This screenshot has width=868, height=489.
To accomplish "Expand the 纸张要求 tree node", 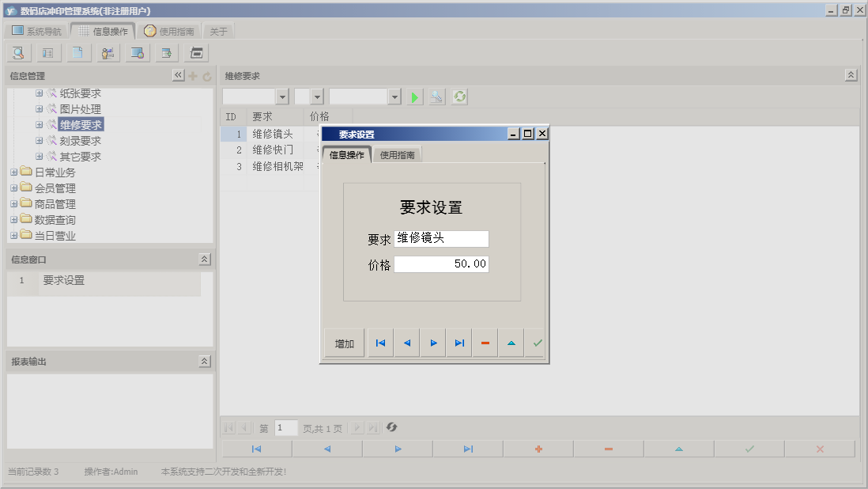I will [40, 93].
